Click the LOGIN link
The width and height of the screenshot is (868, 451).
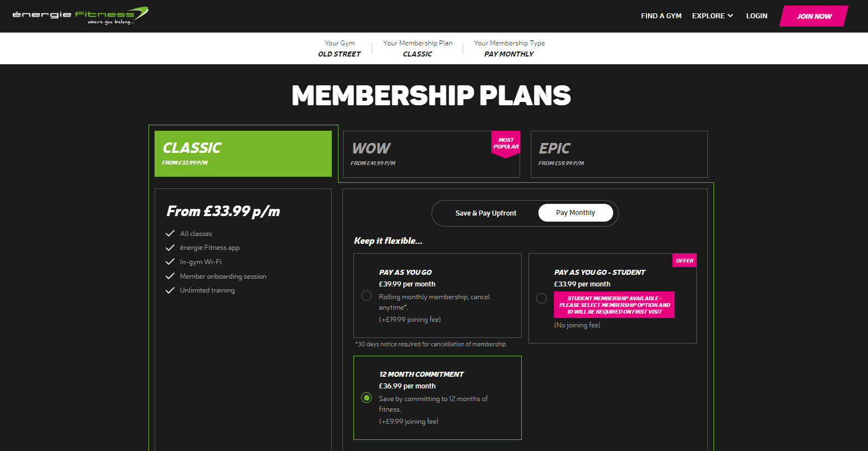[757, 16]
